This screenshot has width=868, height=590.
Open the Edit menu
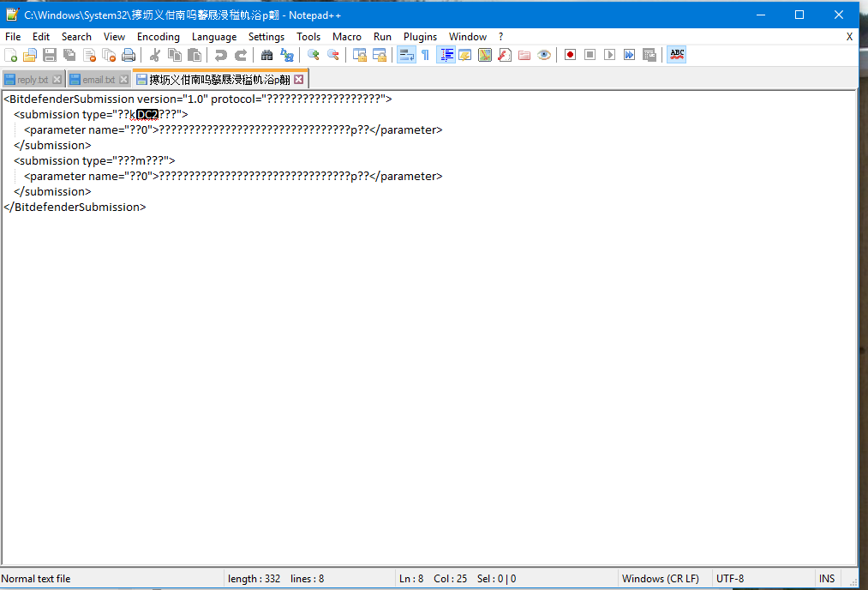point(41,37)
